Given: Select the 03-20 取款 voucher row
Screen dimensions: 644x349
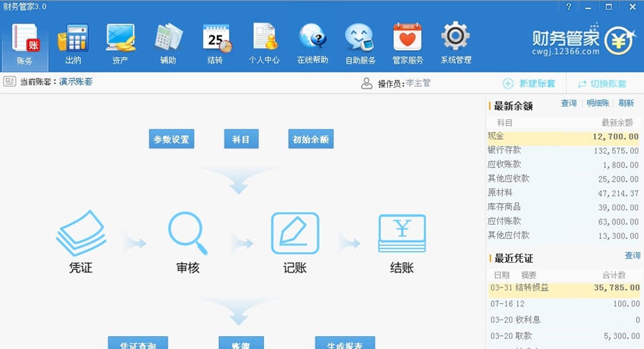Looking at the screenshot, I should (x=565, y=336).
